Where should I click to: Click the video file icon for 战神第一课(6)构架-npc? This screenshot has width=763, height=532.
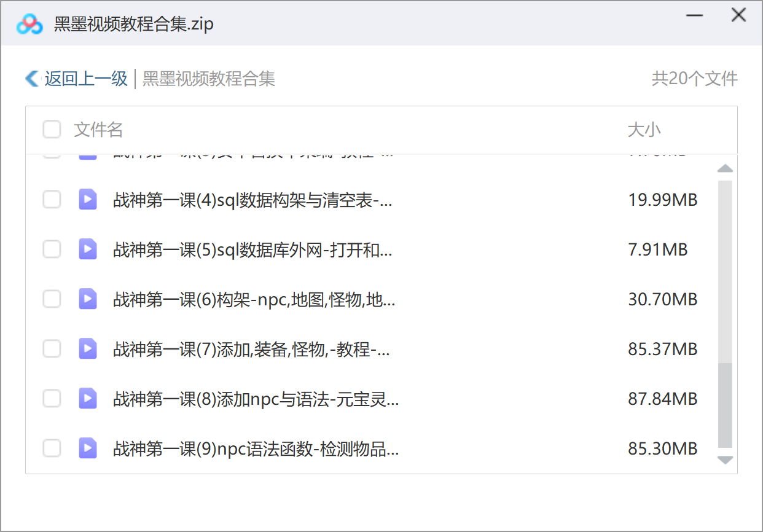(88, 299)
